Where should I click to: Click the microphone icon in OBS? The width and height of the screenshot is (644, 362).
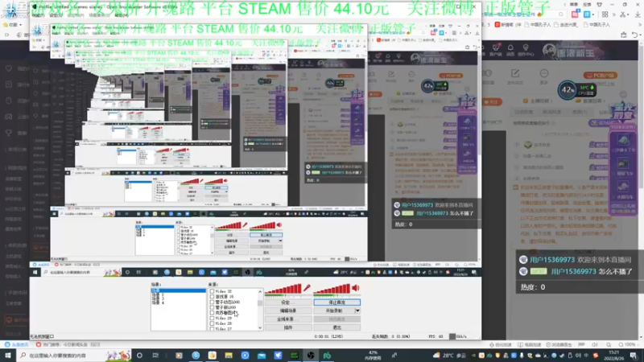pyautogui.click(x=307, y=288)
